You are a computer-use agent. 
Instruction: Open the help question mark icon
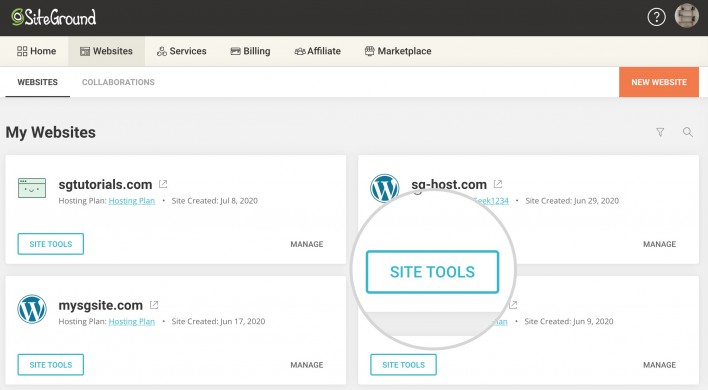point(656,17)
